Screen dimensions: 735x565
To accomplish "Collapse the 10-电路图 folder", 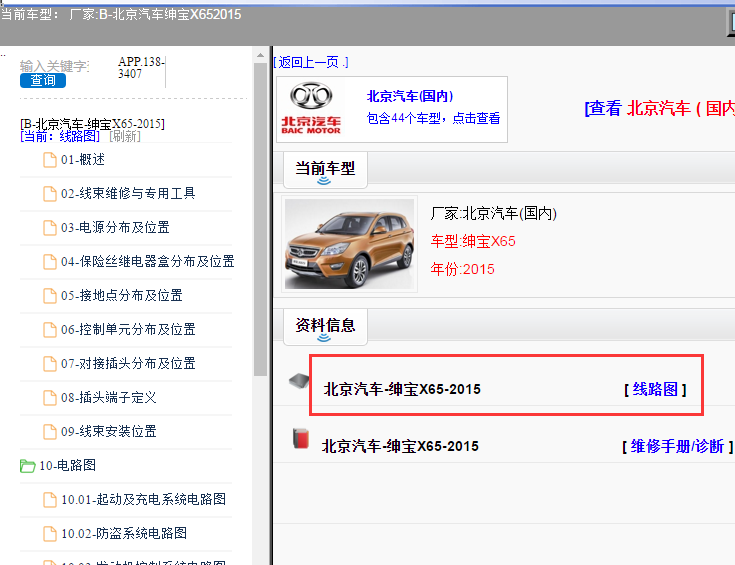I will pyautogui.click(x=28, y=466).
